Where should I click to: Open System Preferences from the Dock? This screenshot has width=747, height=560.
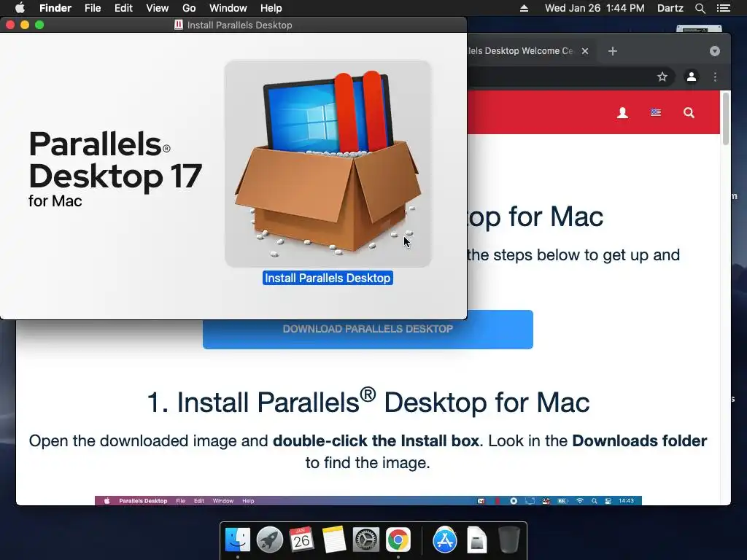pyautogui.click(x=366, y=540)
